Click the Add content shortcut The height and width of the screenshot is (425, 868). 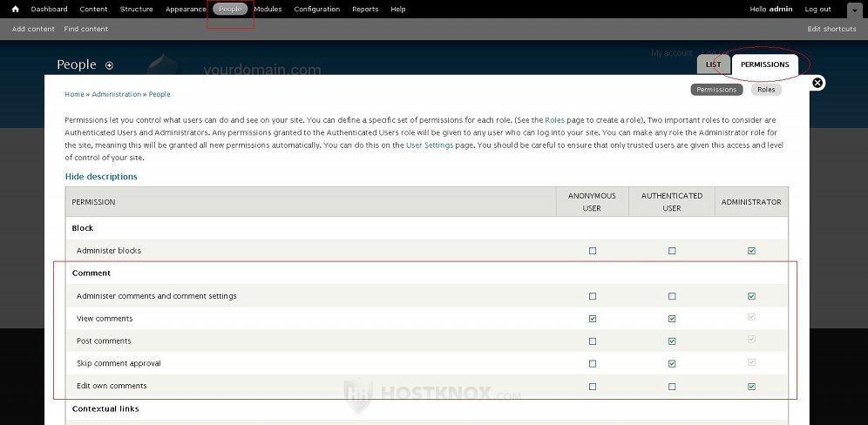click(33, 29)
